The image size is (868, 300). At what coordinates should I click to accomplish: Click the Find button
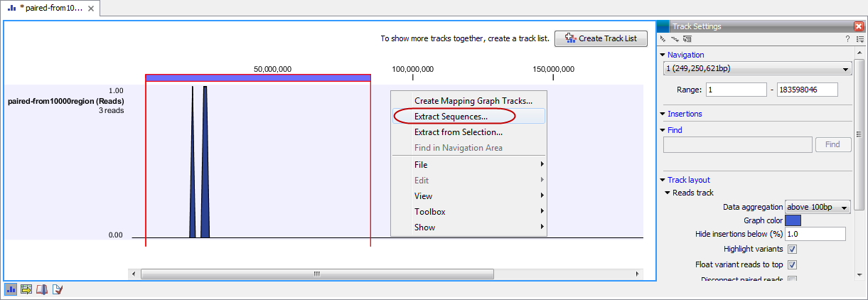[832, 144]
